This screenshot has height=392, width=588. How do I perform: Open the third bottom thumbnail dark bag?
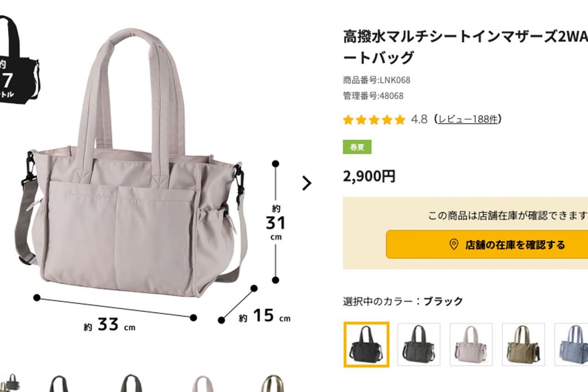point(131,384)
